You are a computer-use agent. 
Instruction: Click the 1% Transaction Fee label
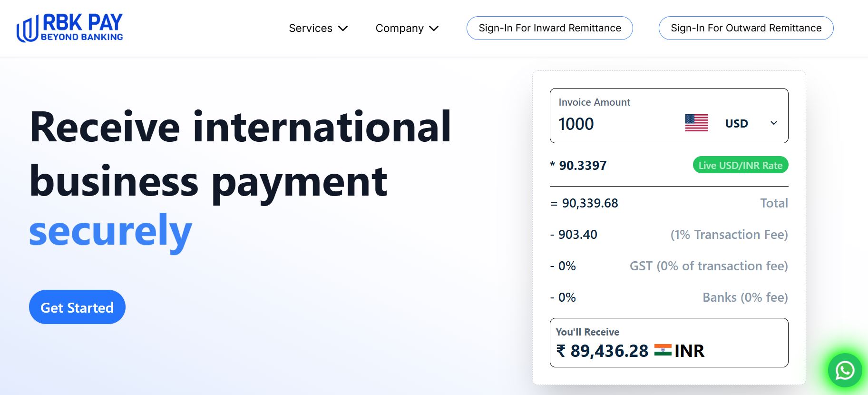pyautogui.click(x=729, y=235)
